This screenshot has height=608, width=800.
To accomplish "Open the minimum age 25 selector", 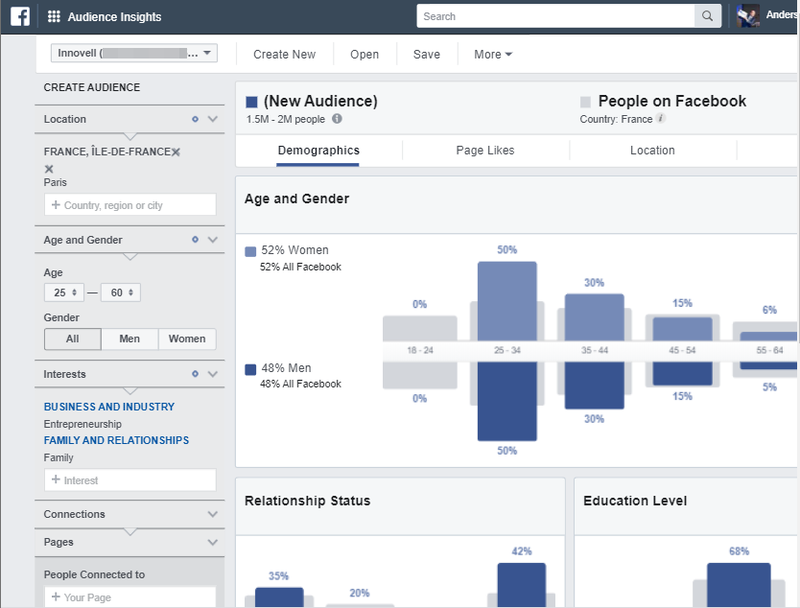I will click(x=64, y=292).
